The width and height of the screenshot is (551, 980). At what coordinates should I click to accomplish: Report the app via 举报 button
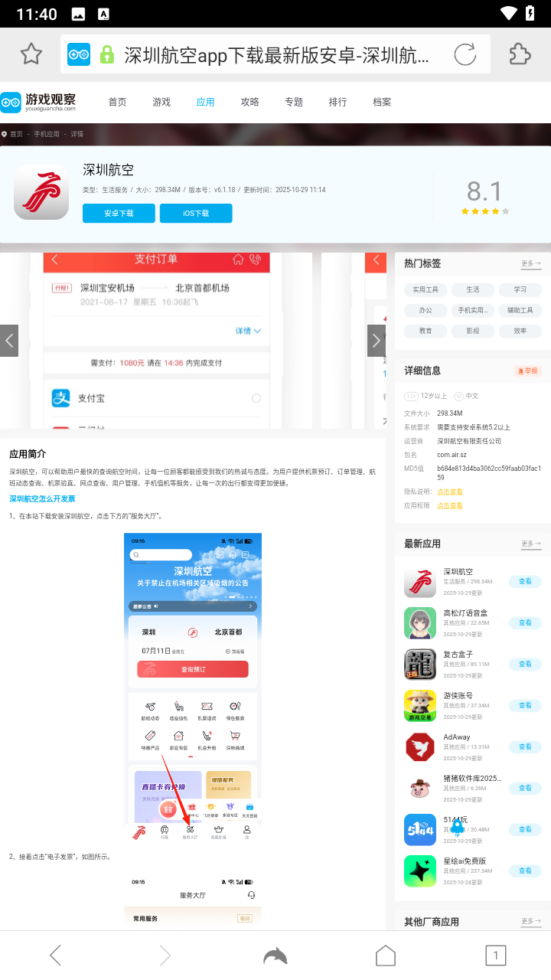527,371
